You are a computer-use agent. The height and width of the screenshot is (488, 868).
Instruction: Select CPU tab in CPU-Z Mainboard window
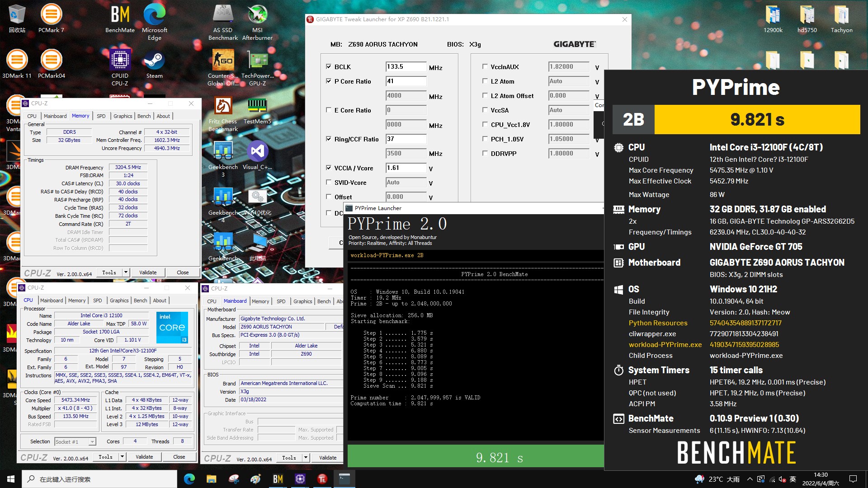click(212, 301)
